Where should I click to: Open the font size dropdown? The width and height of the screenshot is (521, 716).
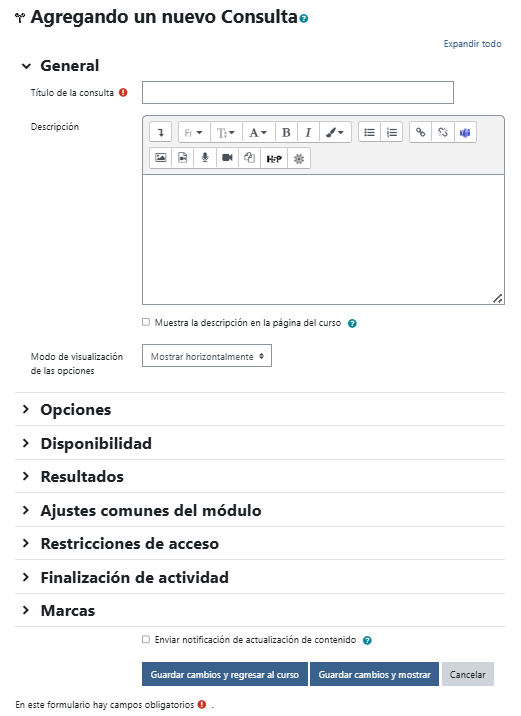point(226,132)
